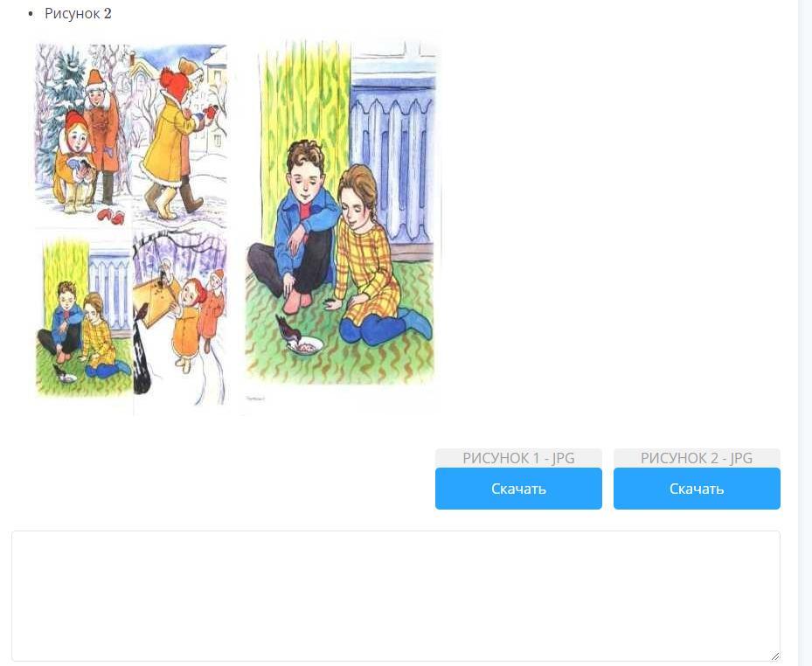Click the Рисунок 2 list item text
812x666 pixels.
78,13
